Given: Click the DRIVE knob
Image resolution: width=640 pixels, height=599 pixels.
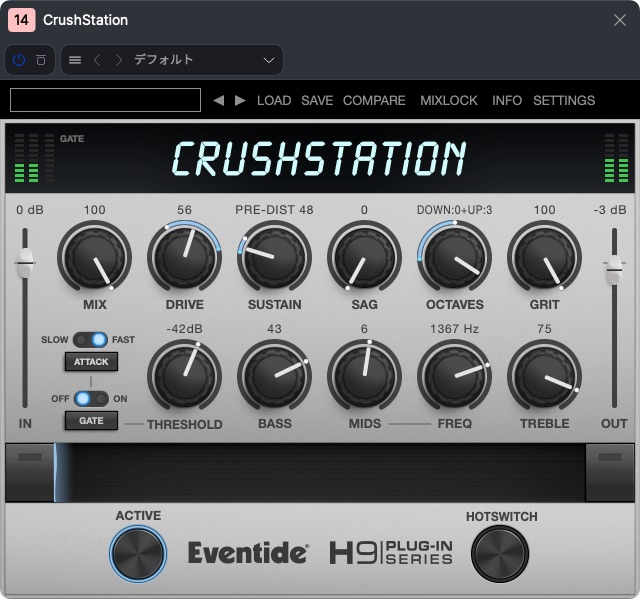Looking at the screenshot, I should tap(184, 257).
